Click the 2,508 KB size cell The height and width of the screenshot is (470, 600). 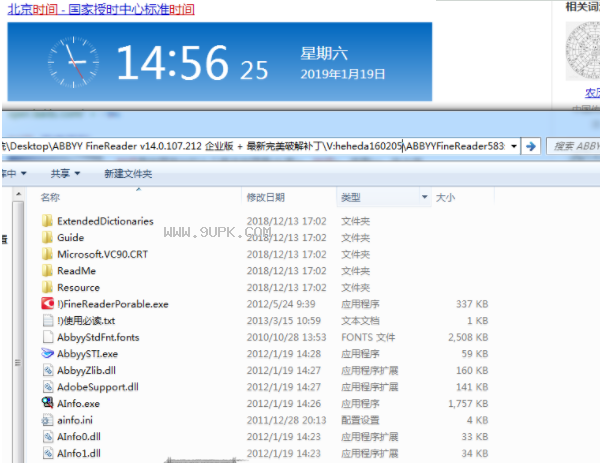pos(468,337)
